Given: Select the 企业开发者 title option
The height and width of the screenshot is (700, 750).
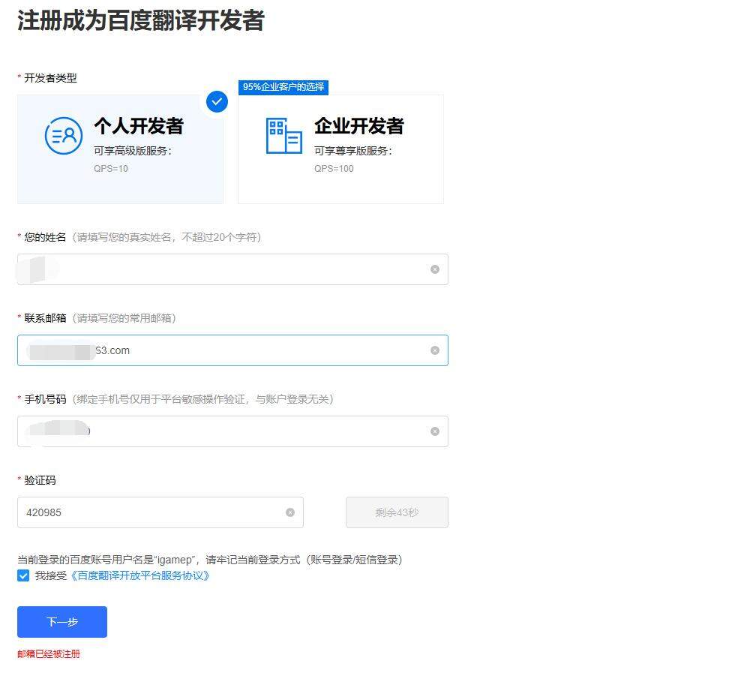Looking at the screenshot, I should 358,126.
